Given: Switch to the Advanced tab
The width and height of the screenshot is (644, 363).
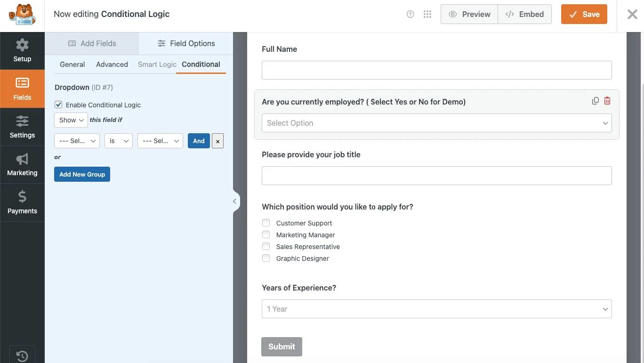Looking at the screenshot, I should tap(112, 65).
